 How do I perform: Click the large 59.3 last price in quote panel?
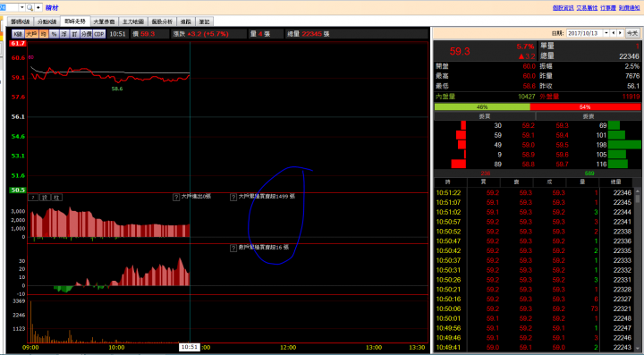click(460, 51)
